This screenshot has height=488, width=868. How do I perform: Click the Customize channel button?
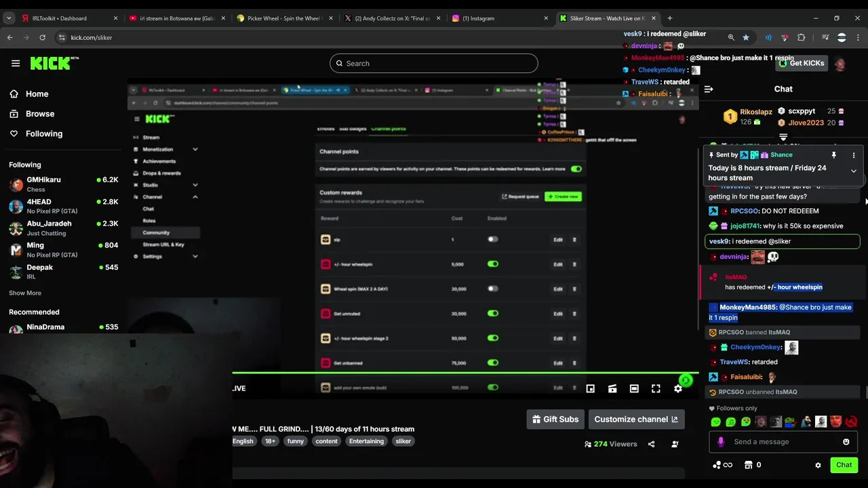[x=636, y=419]
